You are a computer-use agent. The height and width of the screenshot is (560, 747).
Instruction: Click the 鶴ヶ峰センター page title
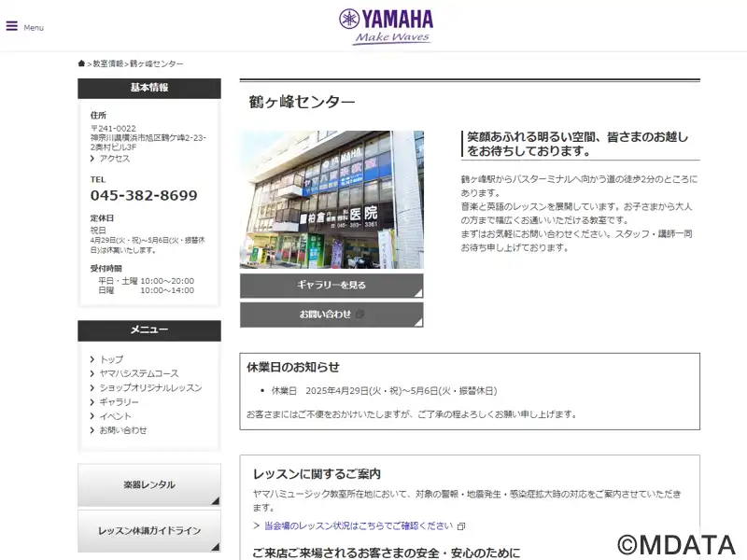pos(302,102)
